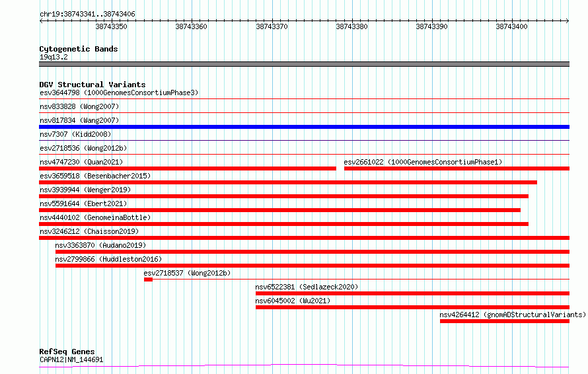Open variant nsv3246212 (Chaisson2019)
The height and width of the screenshot is (374, 588).
[89, 231]
